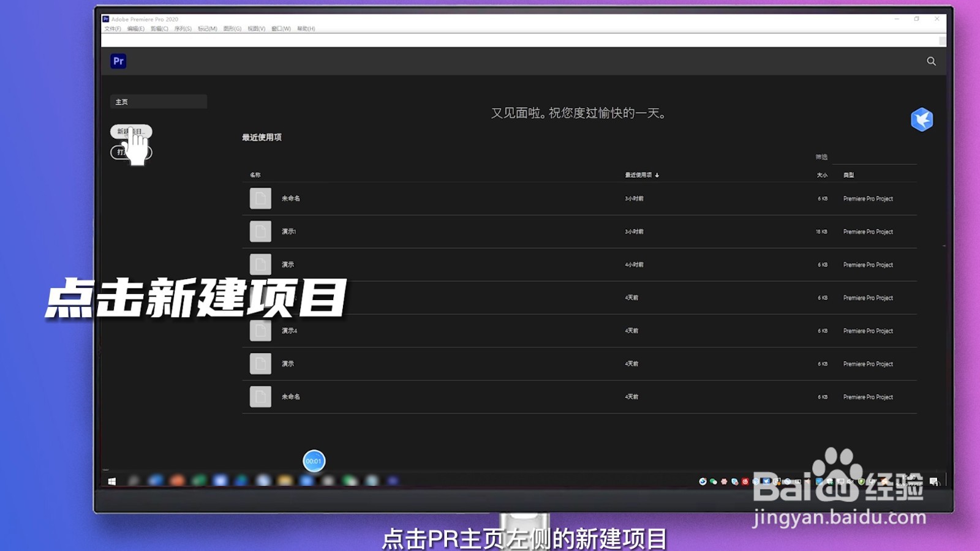980x551 pixels.
Task: Open search with the magnifier icon
Action: coord(932,61)
